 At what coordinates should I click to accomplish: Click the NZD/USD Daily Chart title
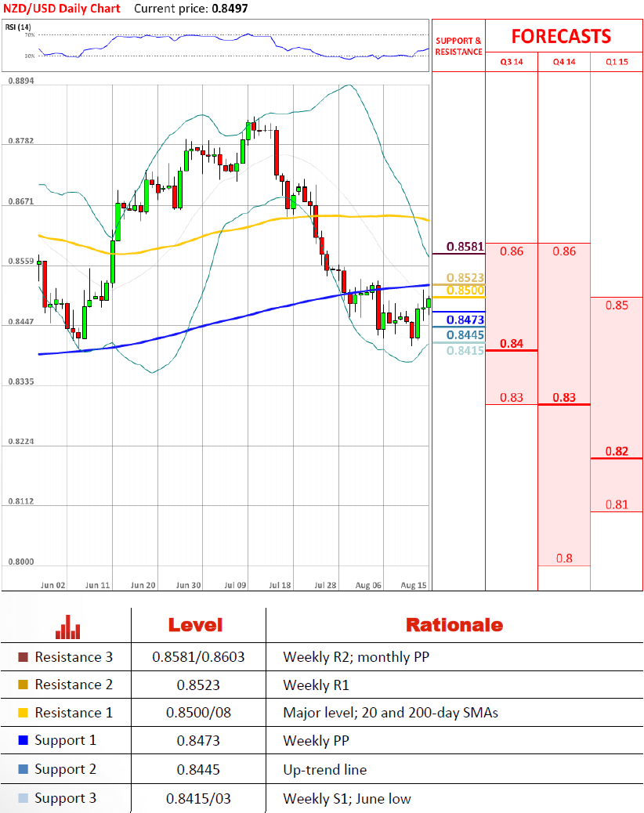[62, 9]
